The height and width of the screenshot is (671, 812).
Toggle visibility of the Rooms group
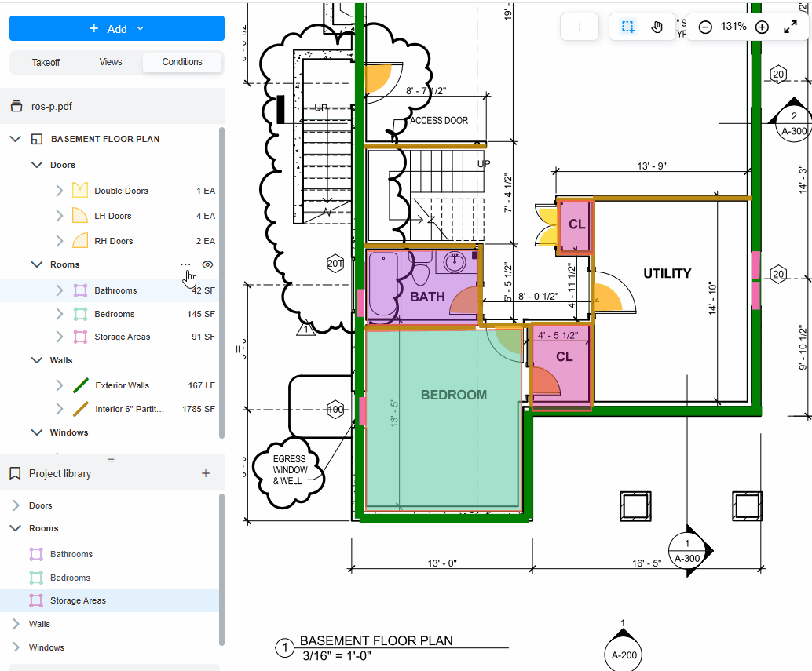point(207,264)
